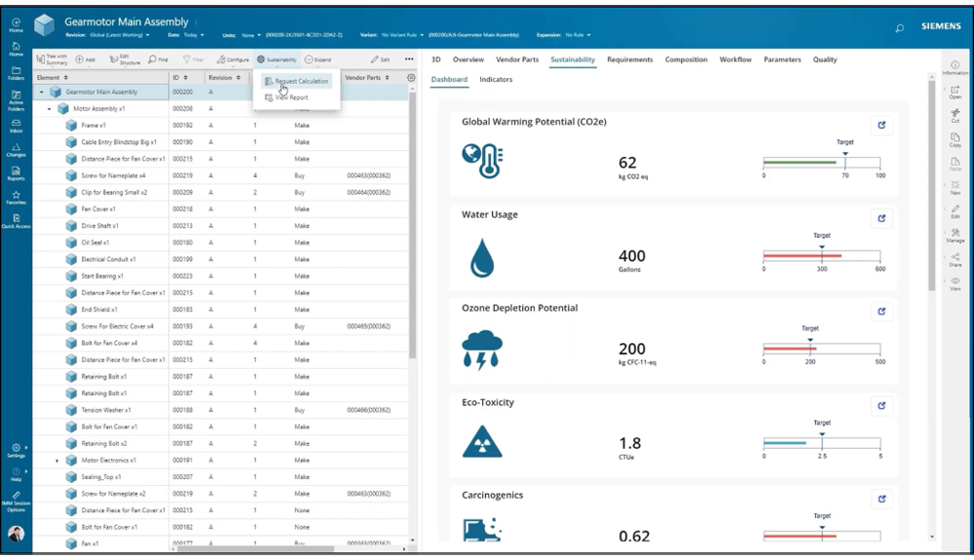This screenshot has width=974, height=560.
Task: Switch to the 3D tab
Action: click(x=436, y=59)
